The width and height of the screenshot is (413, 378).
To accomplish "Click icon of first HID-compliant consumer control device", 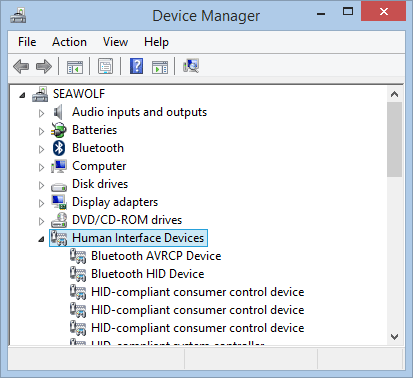I will (x=78, y=292).
